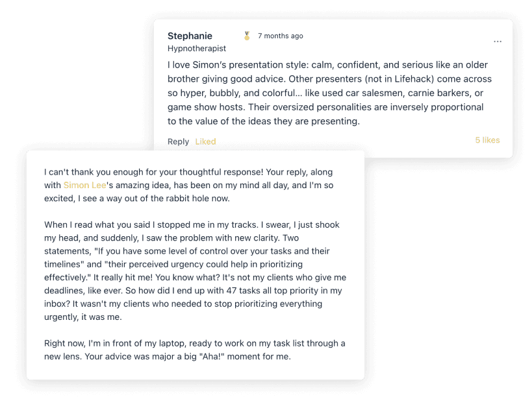The width and height of the screenshot is (532, 401).
Task: View who gave the 5 likes
Action: pyautogui.click(x=487, y=140)
